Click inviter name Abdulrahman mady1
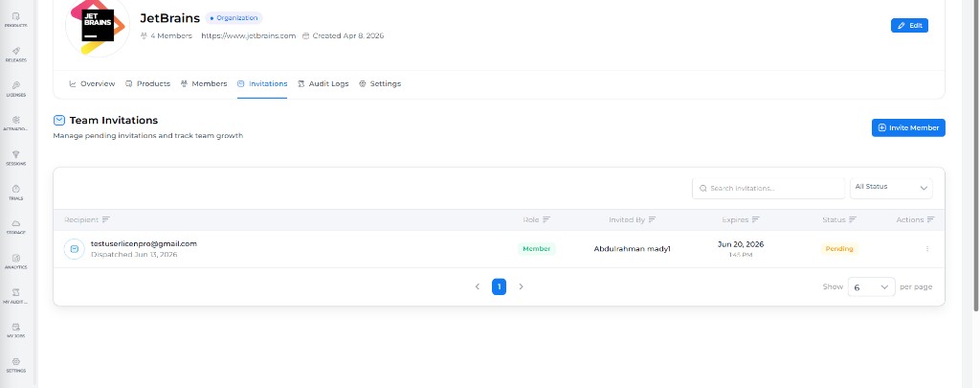The width and height of the screenshot is (980, 388). 632,249
